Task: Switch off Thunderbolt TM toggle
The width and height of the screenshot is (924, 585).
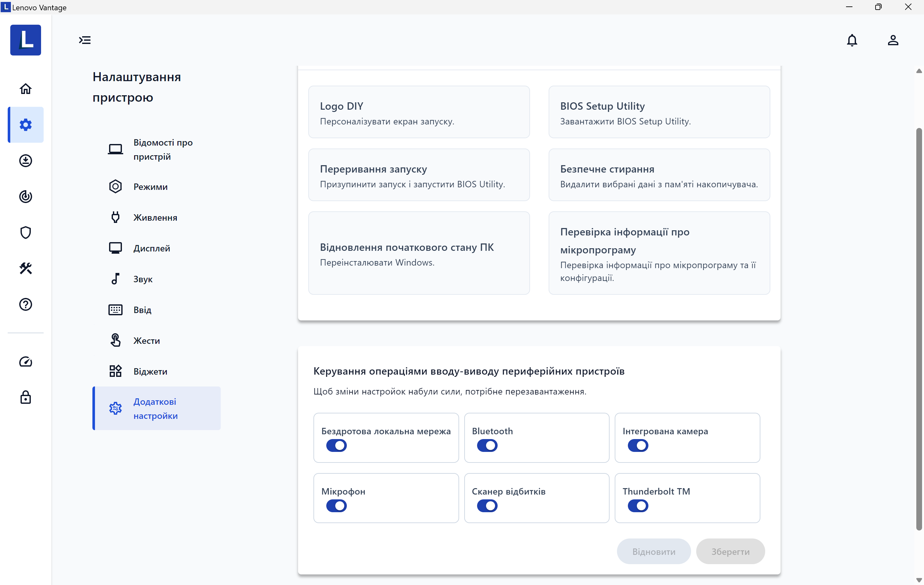Action: [x=638, y=505]
